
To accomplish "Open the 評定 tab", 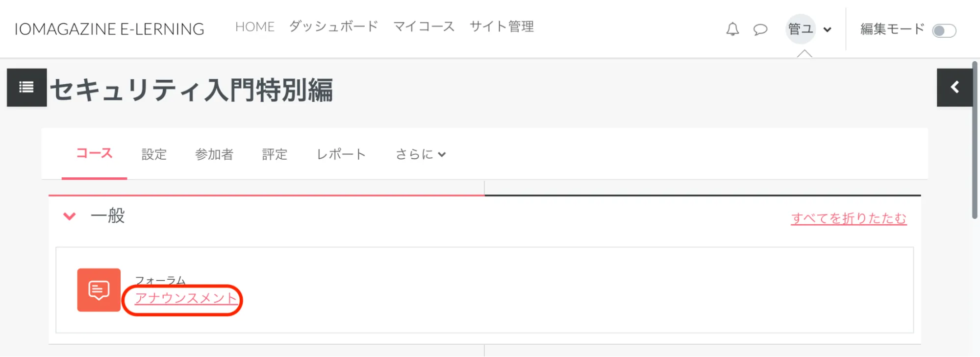I will [x=275, y=154].
